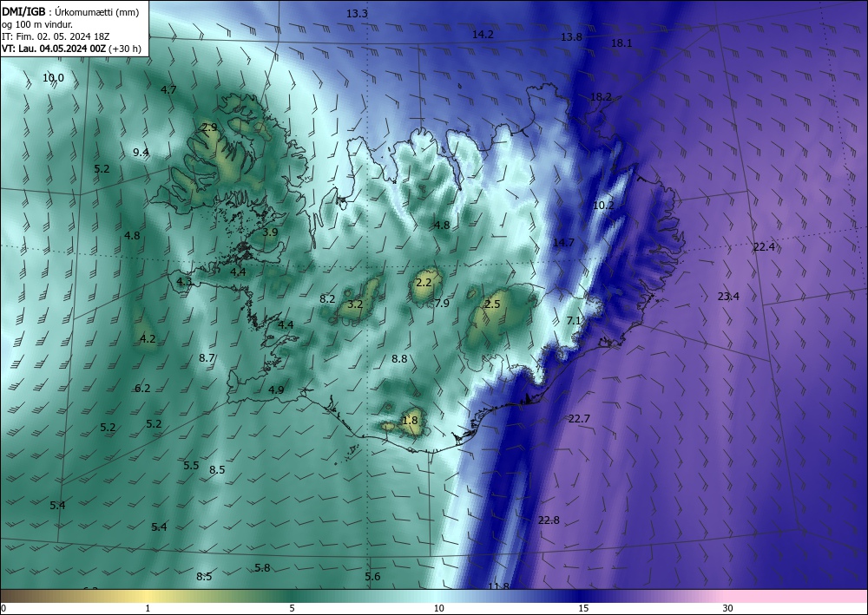Click the colorbar tick label 1
The image size is (868, 615).
pos(148,609)
